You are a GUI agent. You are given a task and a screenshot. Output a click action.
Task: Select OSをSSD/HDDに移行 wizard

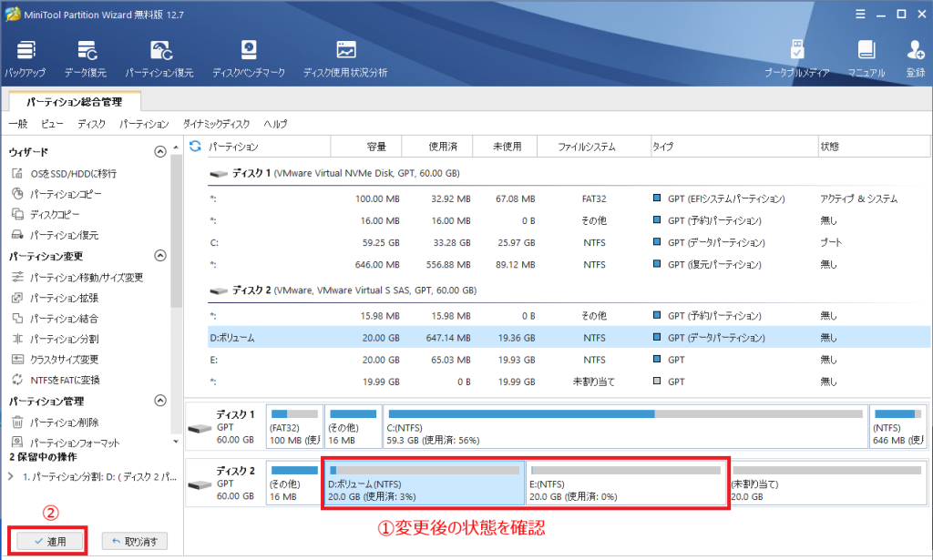[x=65, y=174]
